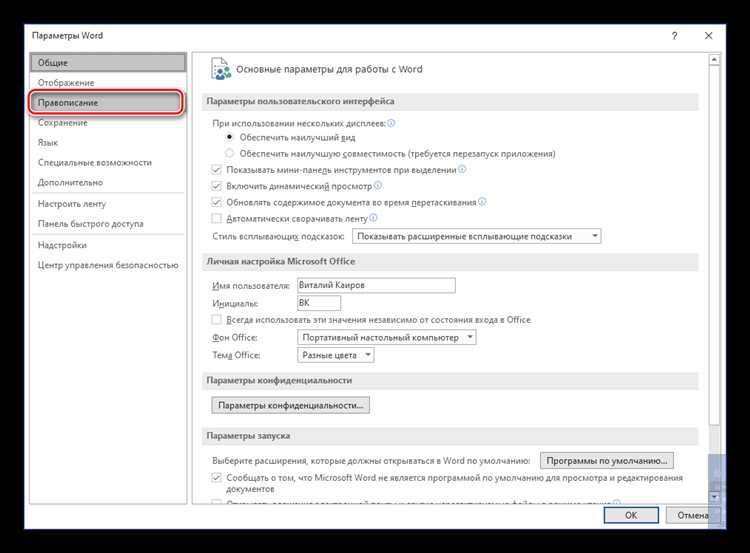Image resolution: width=750 pixels, height=553 pixels.
Task: Open Параметры конфиденциальности button
Action: (x=290, y=405)
